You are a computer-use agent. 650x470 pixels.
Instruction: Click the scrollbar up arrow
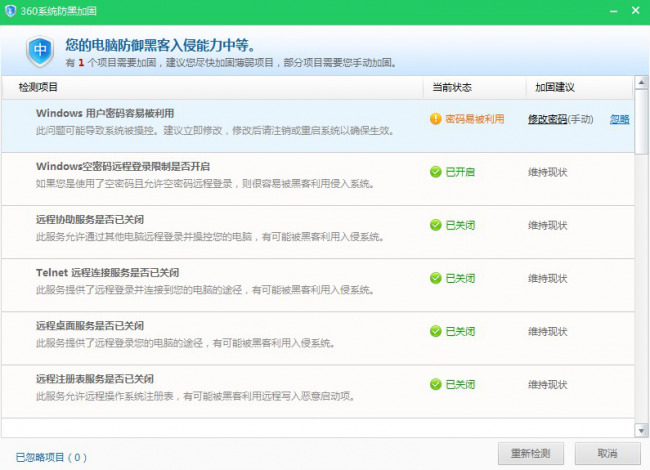click(x=642, y=83)
